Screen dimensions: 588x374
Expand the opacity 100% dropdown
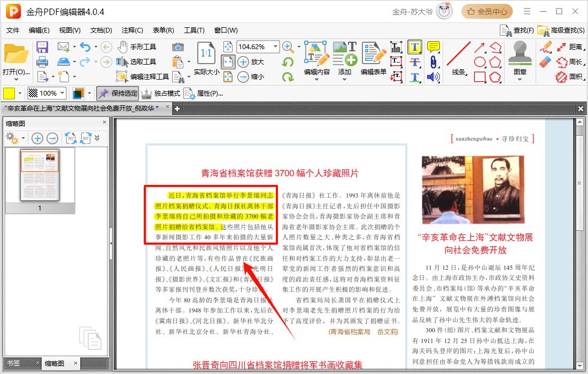[x=63, y=93]
